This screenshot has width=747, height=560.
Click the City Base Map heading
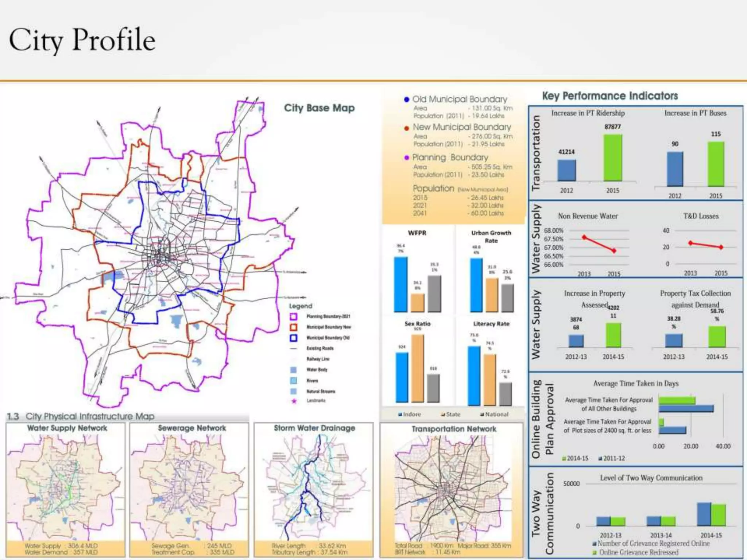(319, 108)
